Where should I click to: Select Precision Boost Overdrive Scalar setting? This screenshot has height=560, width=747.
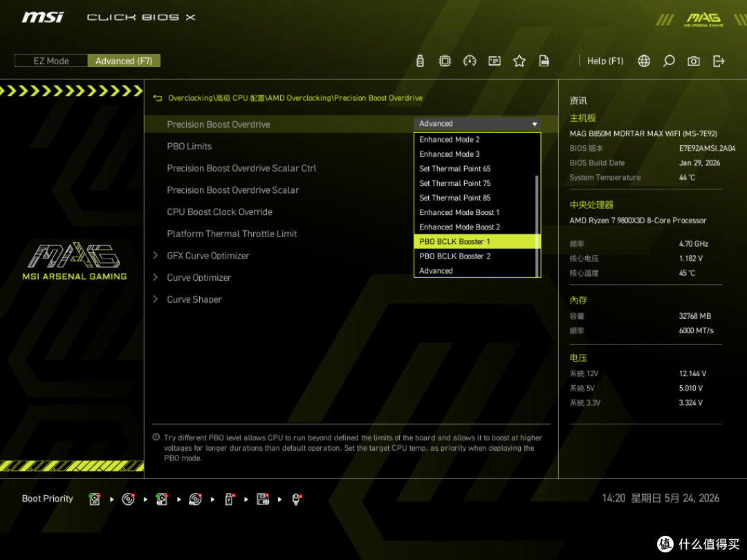pyautogui.click(x=233, y=190)
